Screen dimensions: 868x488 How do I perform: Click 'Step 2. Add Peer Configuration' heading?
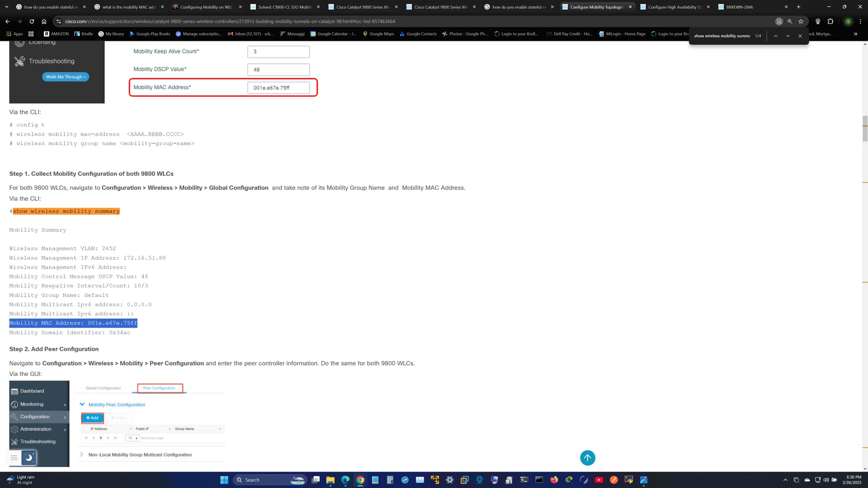click(54, 349)
